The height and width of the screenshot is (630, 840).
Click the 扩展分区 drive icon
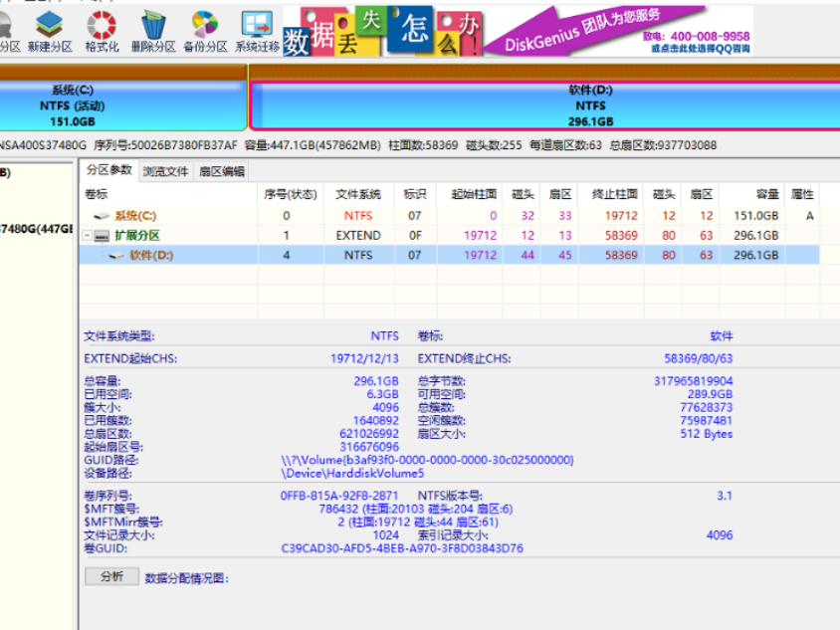[102, 236]
